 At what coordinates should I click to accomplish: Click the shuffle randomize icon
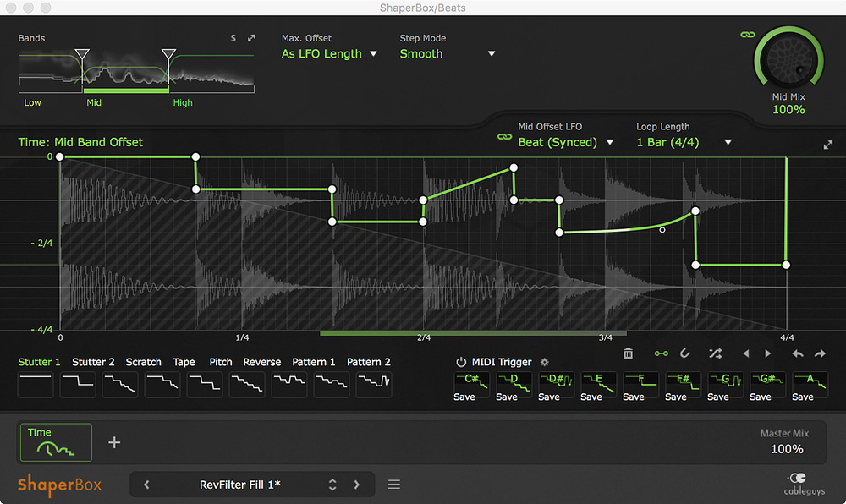click(716, 353)
